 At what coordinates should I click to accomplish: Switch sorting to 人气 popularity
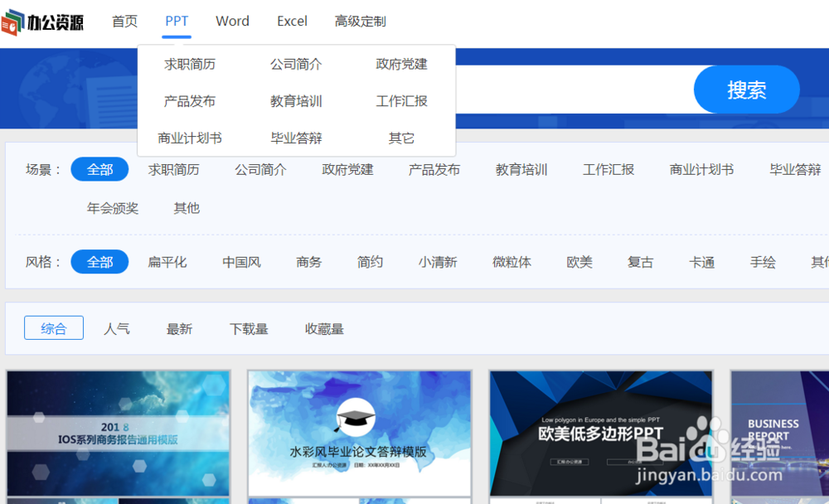click(117, 328)
